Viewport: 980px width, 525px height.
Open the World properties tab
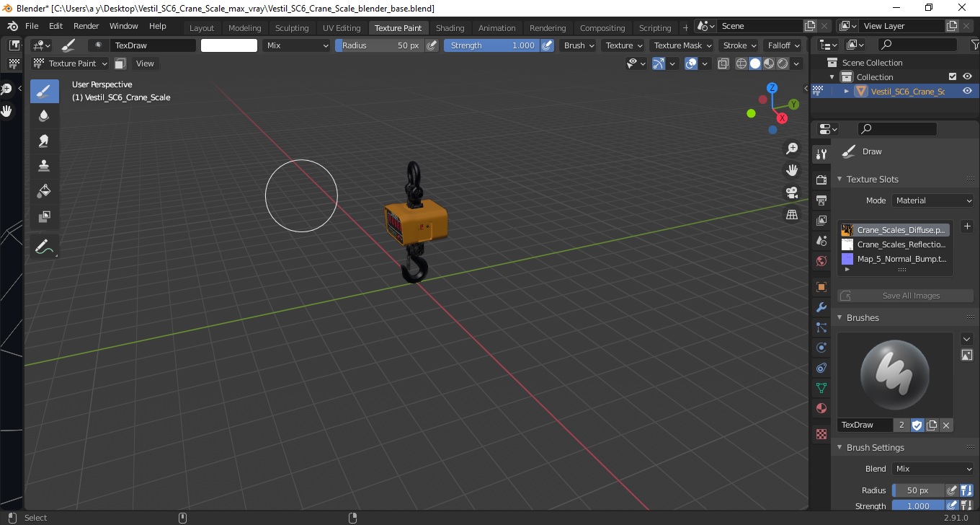[x=821, y=261]
